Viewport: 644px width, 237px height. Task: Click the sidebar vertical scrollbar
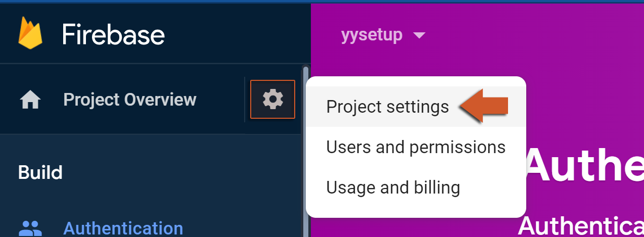click(x=305, y=152)
